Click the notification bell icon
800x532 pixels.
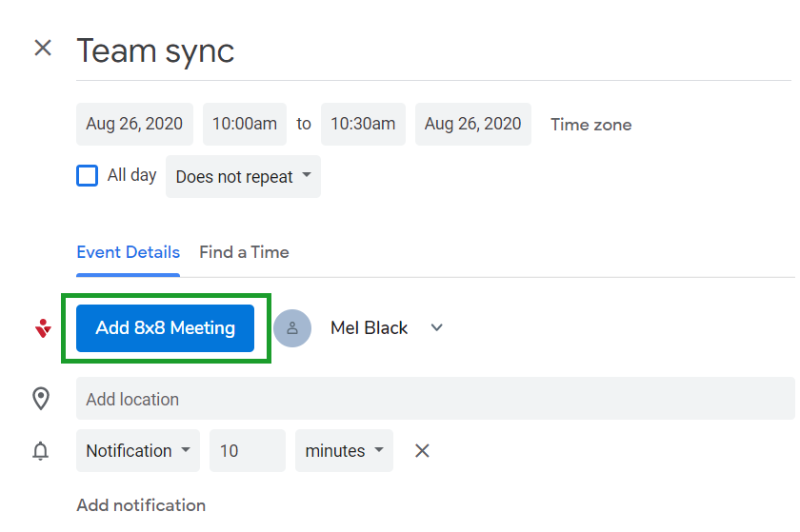pyautogui.click(x=40, y=451)
